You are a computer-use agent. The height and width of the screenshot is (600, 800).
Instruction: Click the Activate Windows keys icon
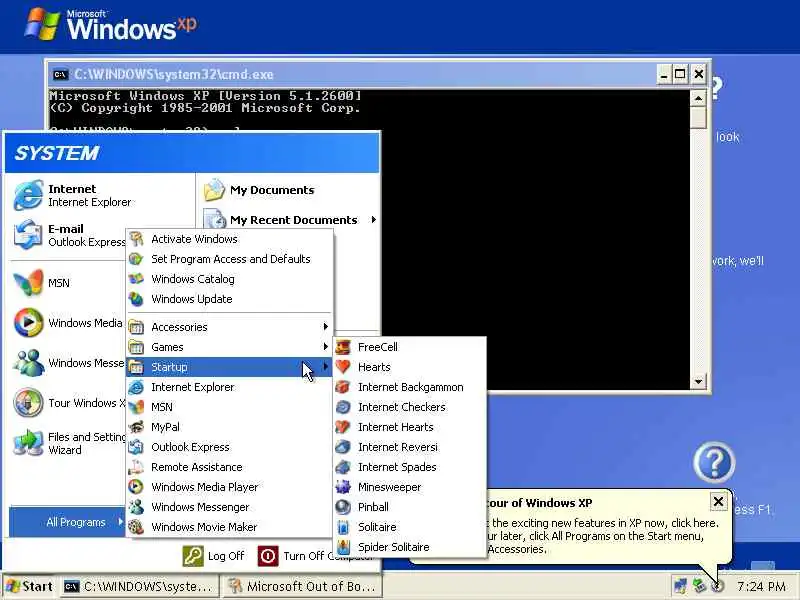pyautogui.click(x=136, y=239)
